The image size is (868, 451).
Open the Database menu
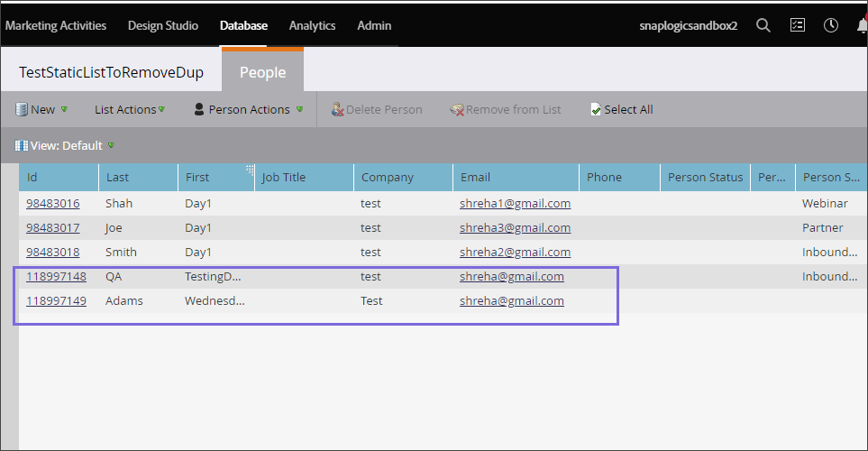(243, 25)
